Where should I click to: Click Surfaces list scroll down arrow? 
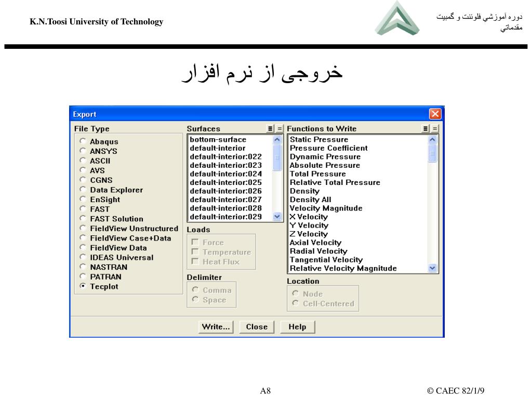coord(277,217)
